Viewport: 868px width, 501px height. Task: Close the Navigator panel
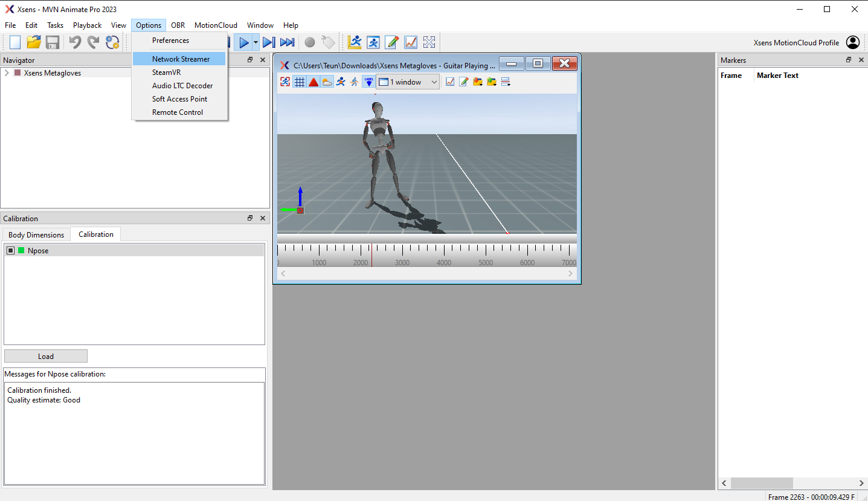263,60
